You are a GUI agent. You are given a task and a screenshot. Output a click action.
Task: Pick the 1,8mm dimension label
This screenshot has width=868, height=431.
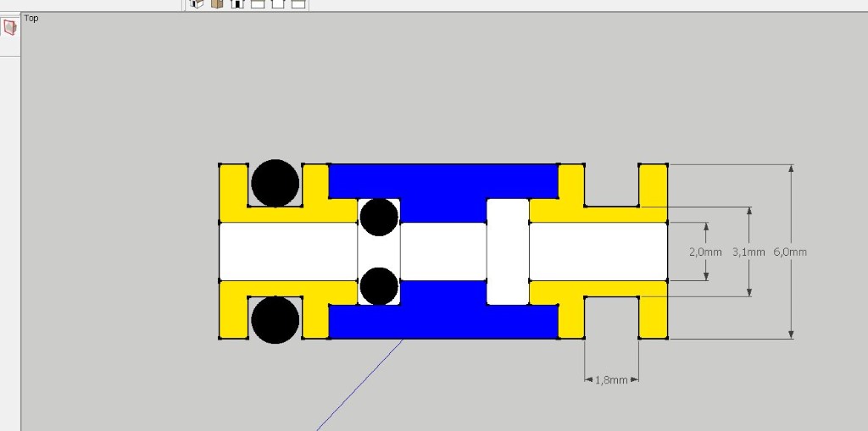[611, 380]
